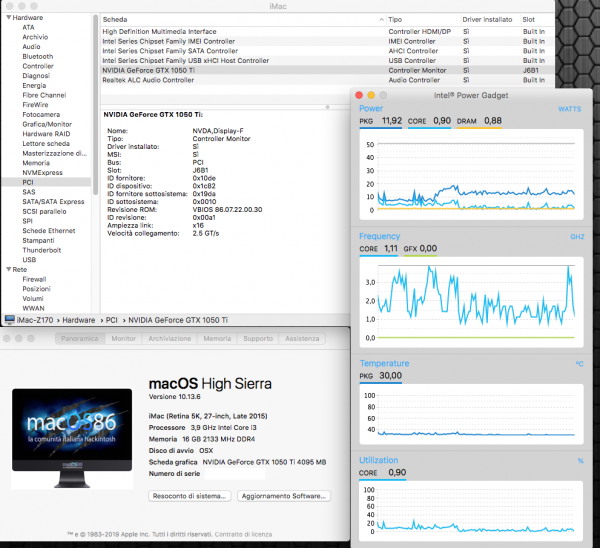Click PCI in the path bar

click(112, 320)
